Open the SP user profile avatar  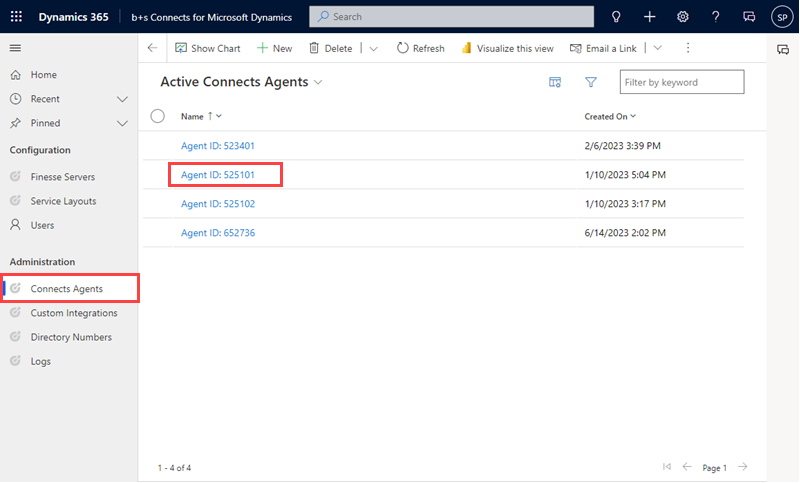click(x=782, y=17)
